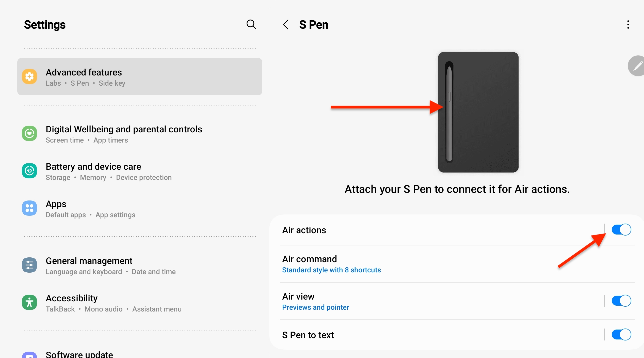The height and width of the screenshot is (358, 644).
Task: Turn off the Air actions toggle
Action: click(x=621, y=230)
